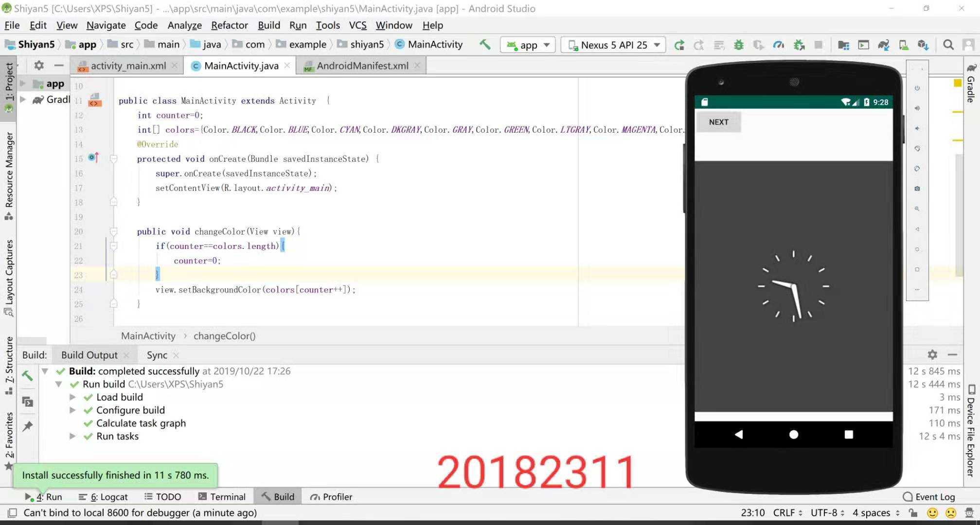
Task: Expand the Load build tree node
Action: coord(73,397)
